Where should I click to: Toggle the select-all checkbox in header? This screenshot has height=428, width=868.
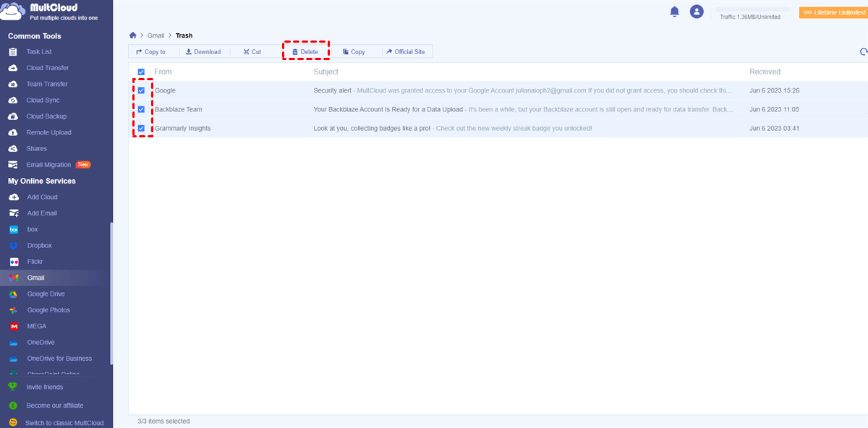coord(142,72)
